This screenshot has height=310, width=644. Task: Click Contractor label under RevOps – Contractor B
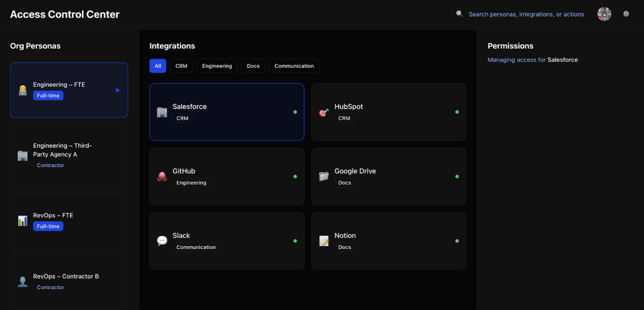(51, 287)
